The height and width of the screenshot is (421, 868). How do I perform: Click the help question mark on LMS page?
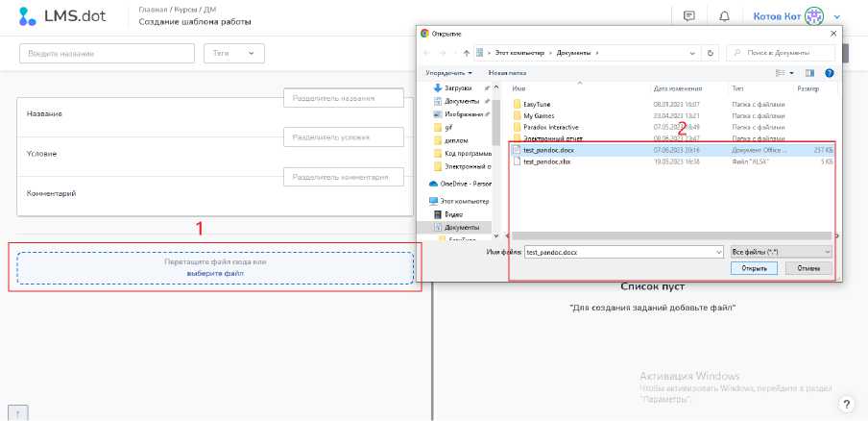tap(846, 404)
